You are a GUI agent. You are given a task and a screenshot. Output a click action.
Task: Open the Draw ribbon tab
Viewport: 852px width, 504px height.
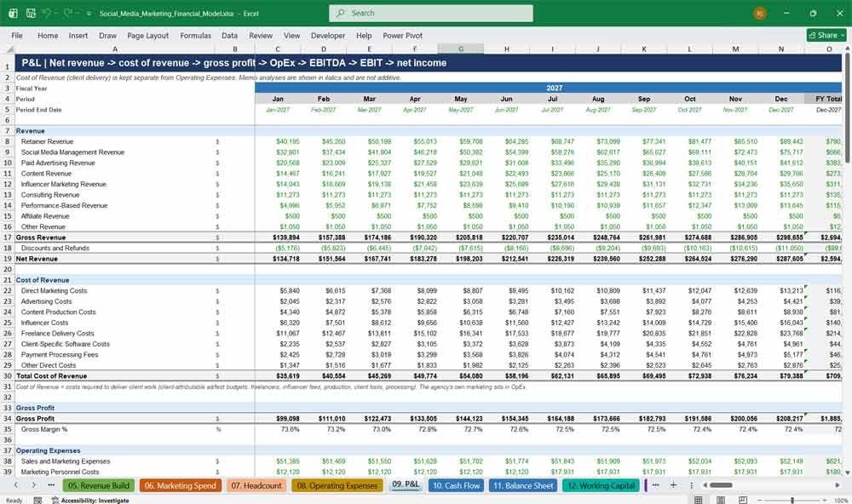107,35
